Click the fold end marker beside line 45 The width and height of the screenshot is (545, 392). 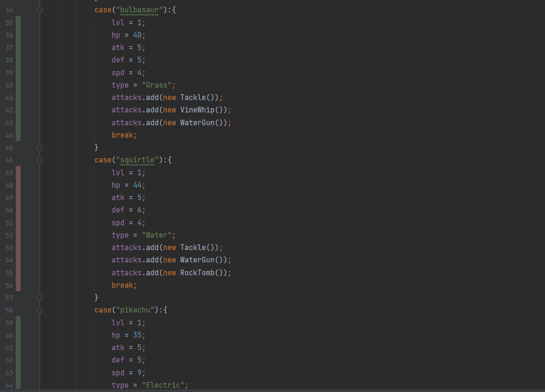(x=40, y=148)
